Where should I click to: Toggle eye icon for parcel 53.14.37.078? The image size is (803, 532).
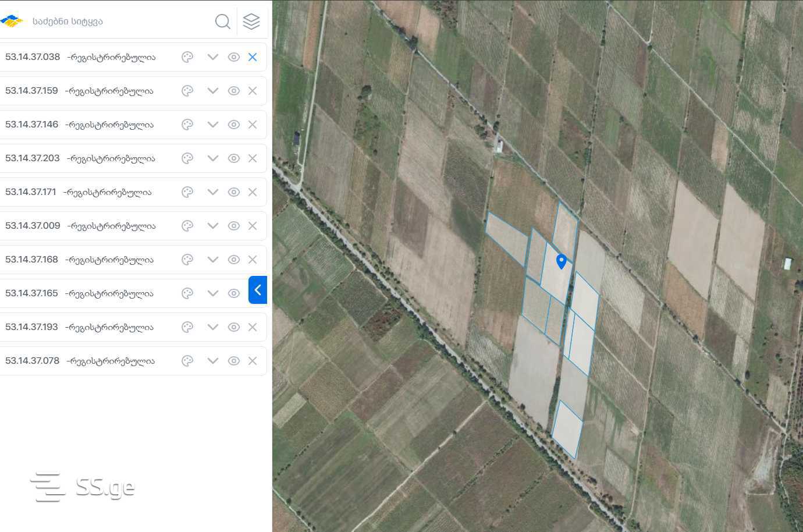pyautogui.click(x=234, y=361)
